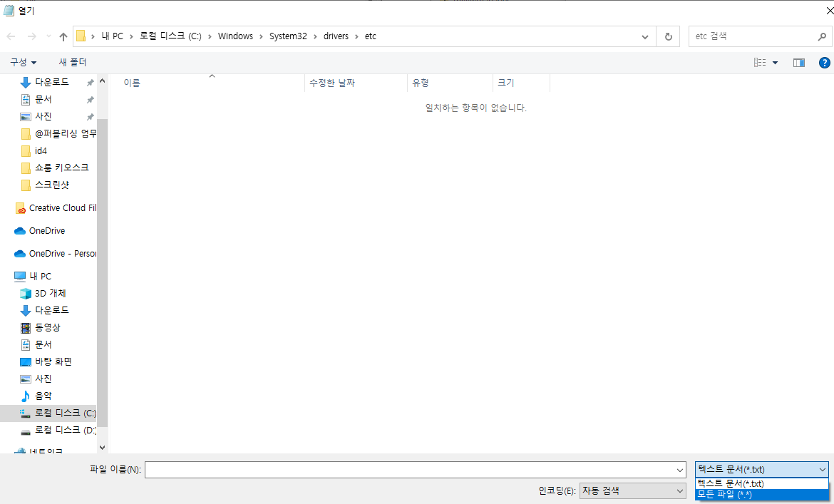Open the file type combo '텍스트 문서(*.txt)'
The height and width of the screenshot is (504, 834).
click(762, 470)
